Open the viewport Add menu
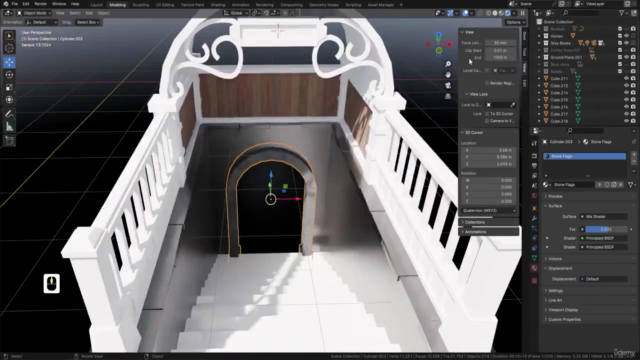This screenshot has width=640, height=360. tap(89, 13)
